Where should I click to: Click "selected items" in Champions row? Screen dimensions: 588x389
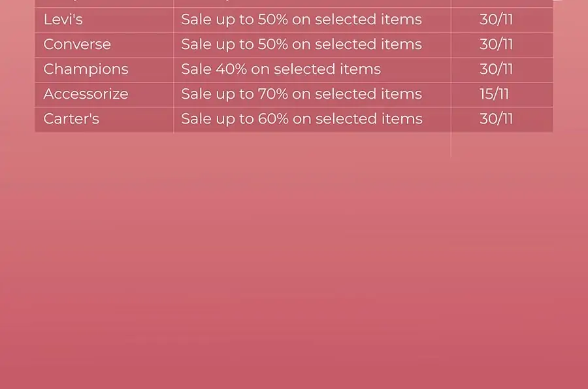(x=327, y=69)
